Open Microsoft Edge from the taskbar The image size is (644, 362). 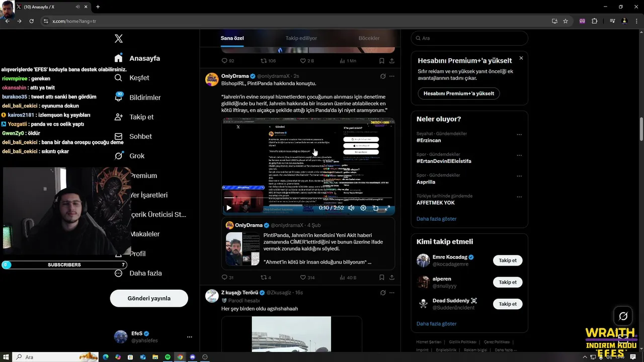click(x=106, y=357)
